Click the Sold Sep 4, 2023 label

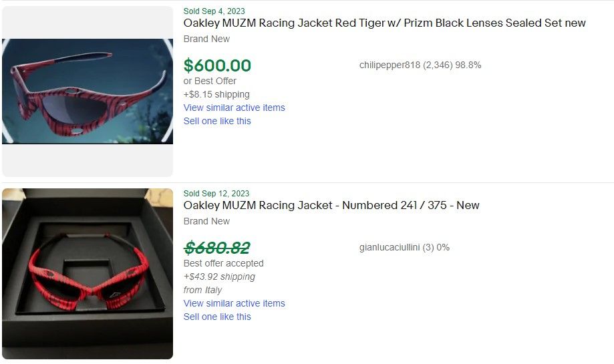214,11
